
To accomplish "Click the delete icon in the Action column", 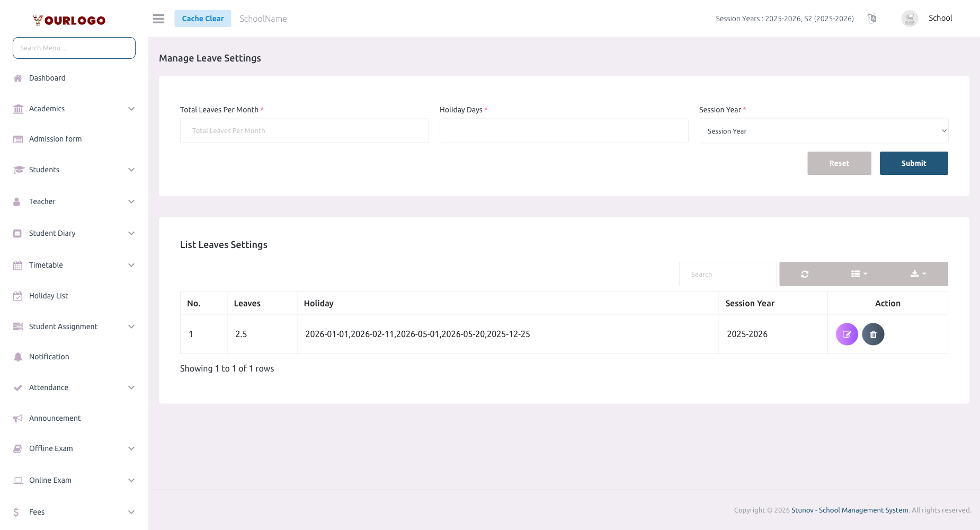I will (x=873, y=334).
